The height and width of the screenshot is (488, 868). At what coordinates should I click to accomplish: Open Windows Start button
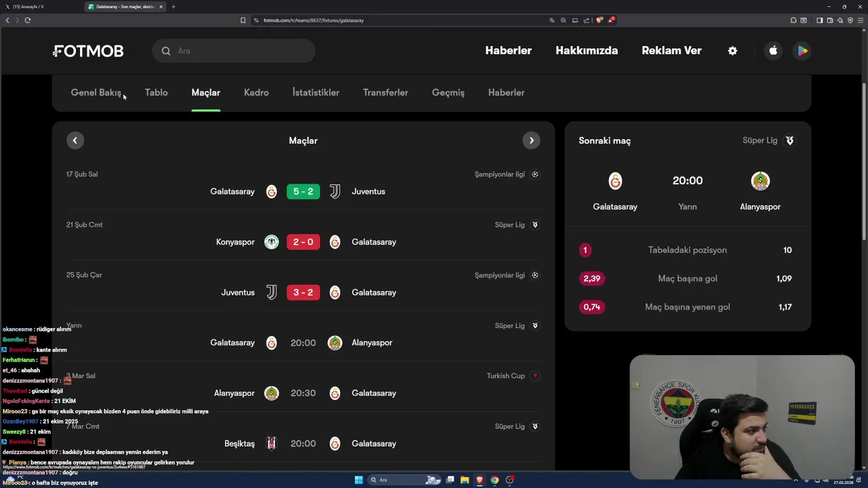pyautogui.click(x=359, y=480)
